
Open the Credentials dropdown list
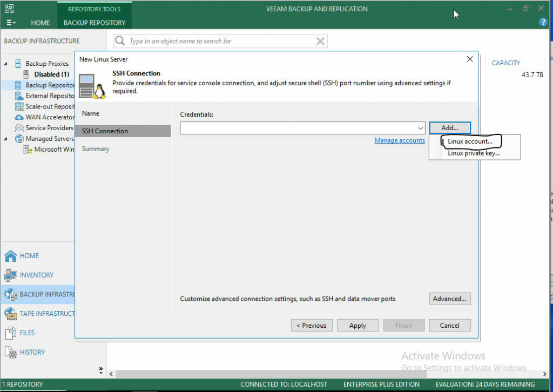point(420,128)
